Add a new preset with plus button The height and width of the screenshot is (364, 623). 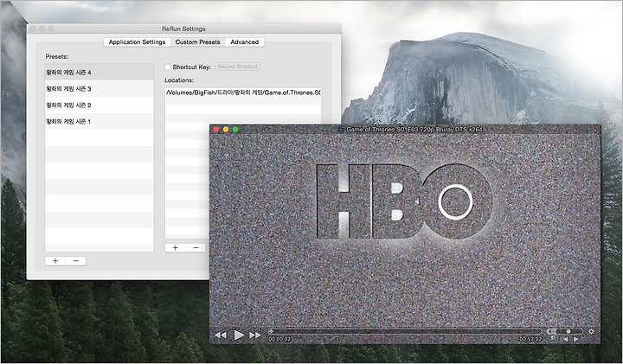55,261
